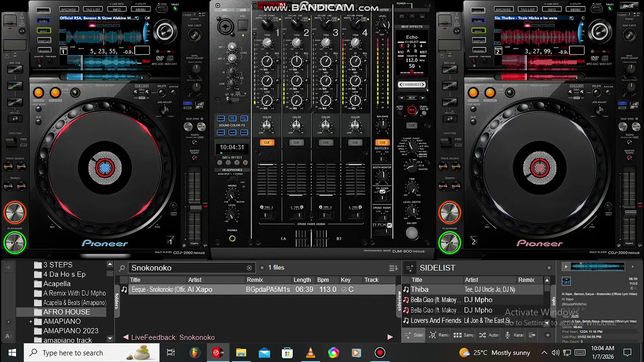The height and width of the screenshot is (362, 644).
Task: Hit the left deck orange CUE button
Action: (15, 213)
